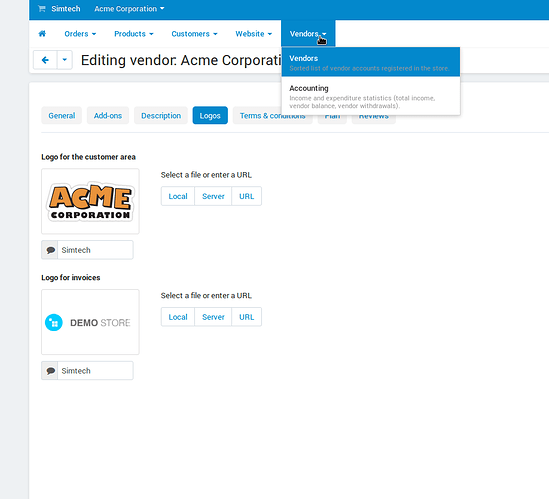Expand the Acme Corporation vendor selector

point(129,9)
